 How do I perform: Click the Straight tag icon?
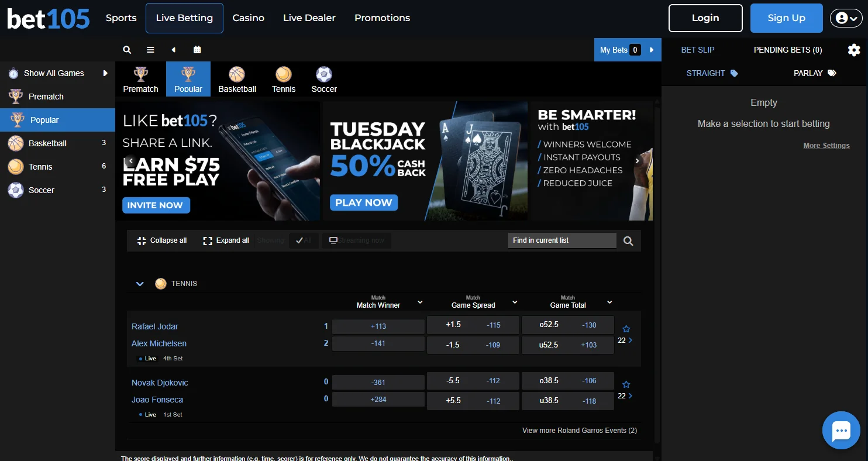click(734, 73)
